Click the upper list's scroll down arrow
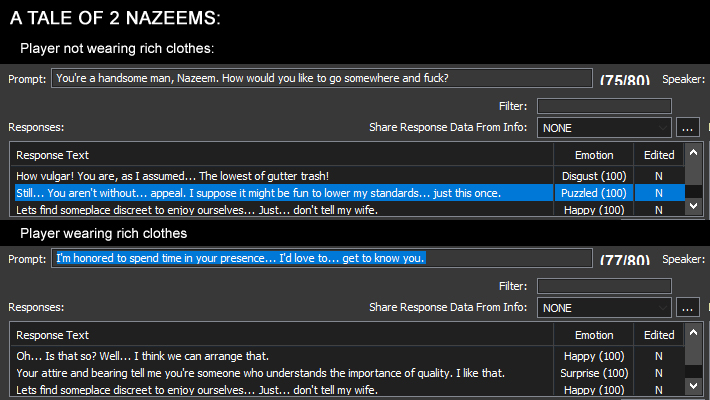Image resolution: width=710 pixels, height=400 pixels. (693, 206)
